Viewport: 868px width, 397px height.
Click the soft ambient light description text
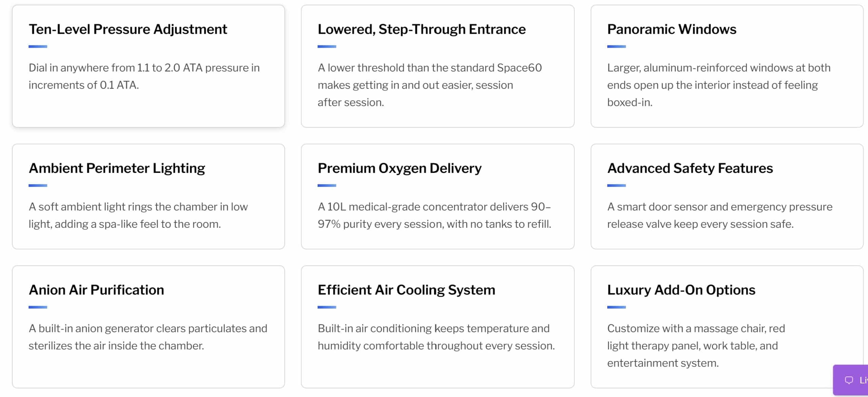click(x=138, y=215)
